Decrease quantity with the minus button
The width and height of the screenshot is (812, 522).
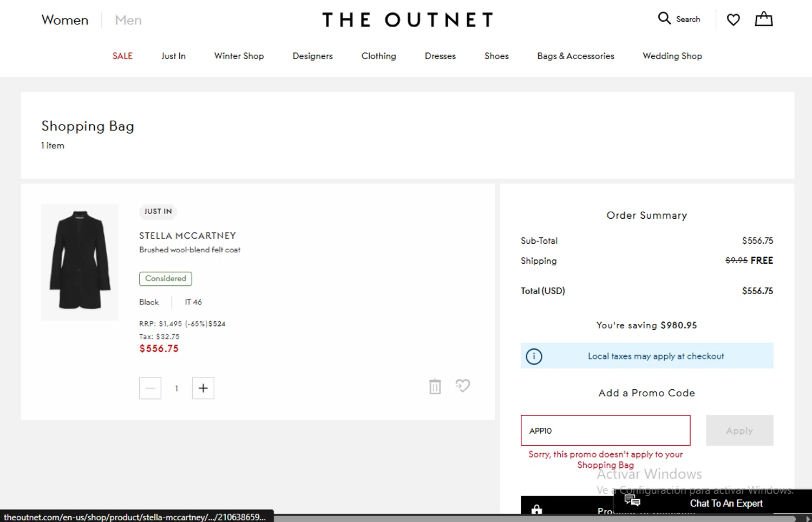tap(150, 388)
